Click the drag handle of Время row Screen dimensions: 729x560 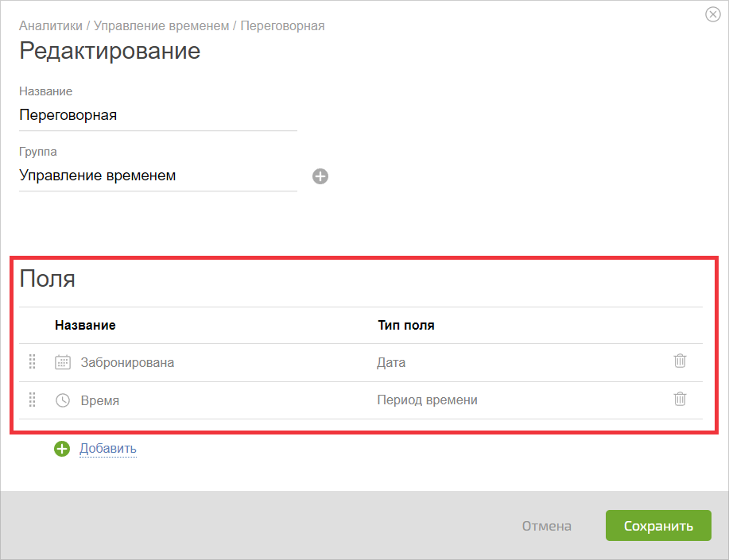32,400
